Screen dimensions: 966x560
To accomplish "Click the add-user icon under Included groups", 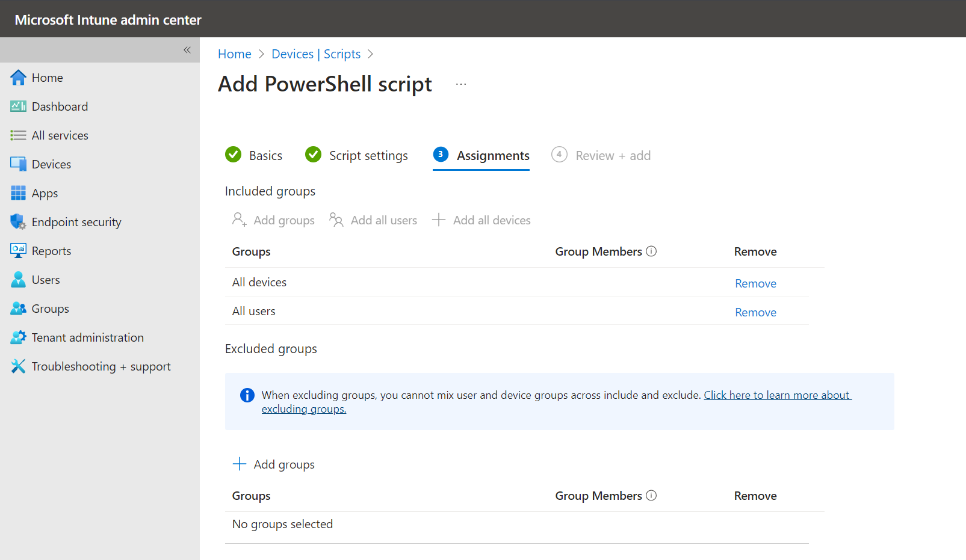I will [x=240, y=220].
